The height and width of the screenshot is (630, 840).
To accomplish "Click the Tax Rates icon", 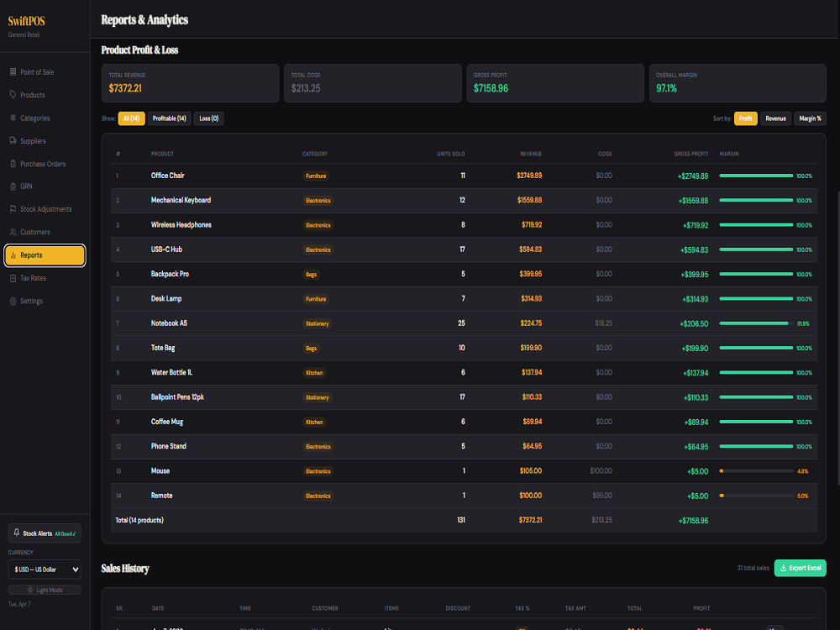I will tap(13, 279).
